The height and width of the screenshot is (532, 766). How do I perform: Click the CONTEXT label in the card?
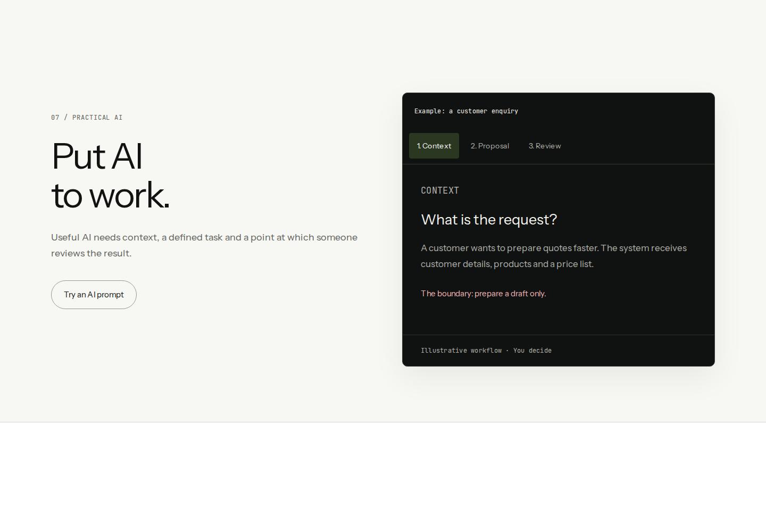pyautogui.click(x=440, y=190)
